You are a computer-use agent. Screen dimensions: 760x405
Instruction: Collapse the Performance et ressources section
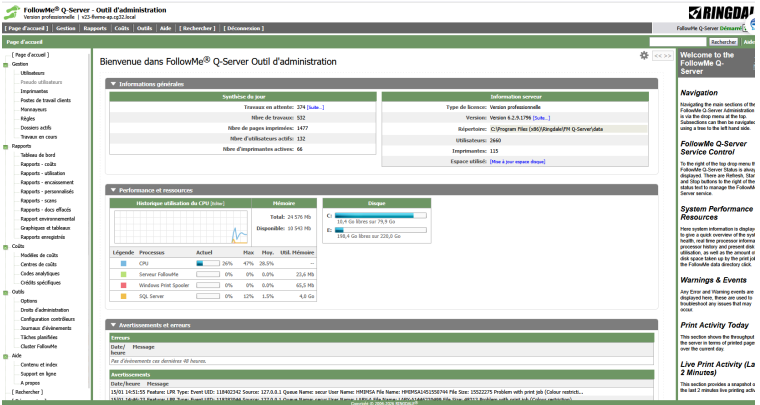[x=113, y=190]
